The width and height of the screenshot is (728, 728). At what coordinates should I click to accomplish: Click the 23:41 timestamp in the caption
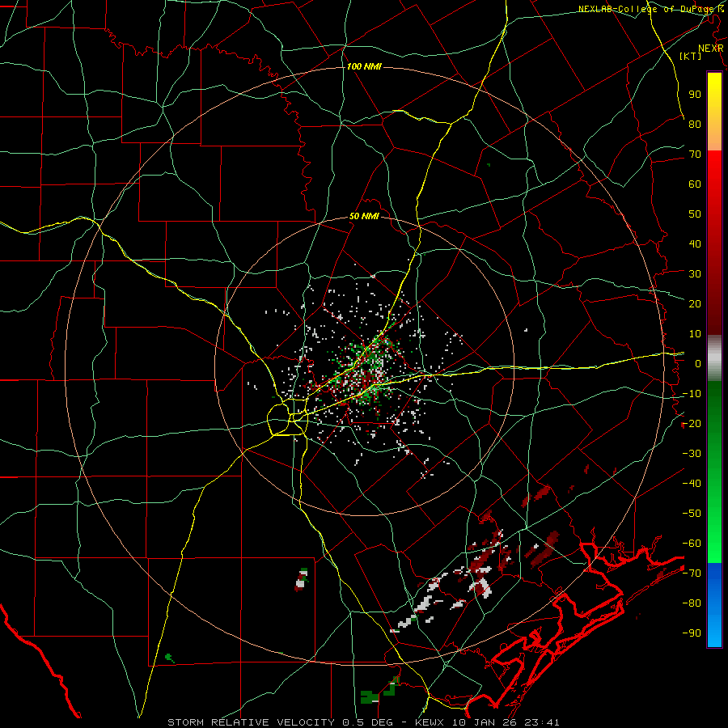(x=543, y=722)
